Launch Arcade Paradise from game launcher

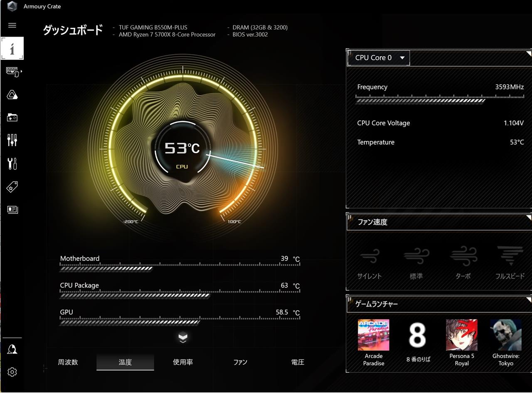[373, 343]
